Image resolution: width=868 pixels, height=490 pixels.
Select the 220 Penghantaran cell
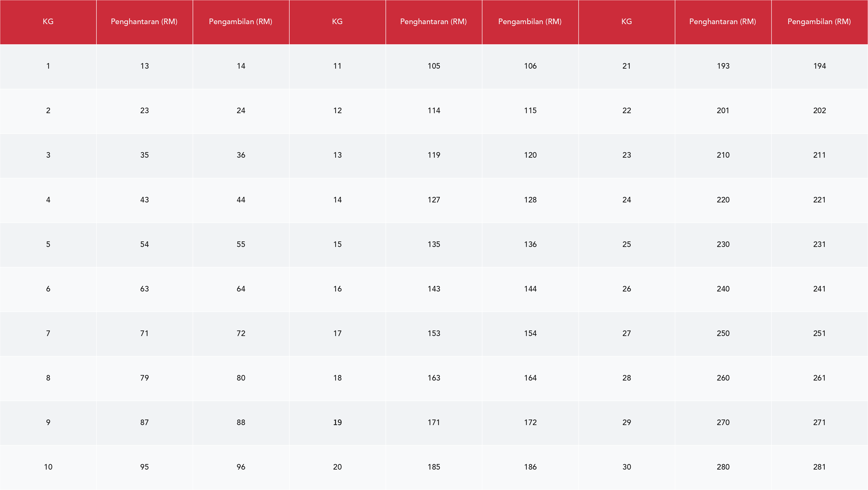[723, 200]
